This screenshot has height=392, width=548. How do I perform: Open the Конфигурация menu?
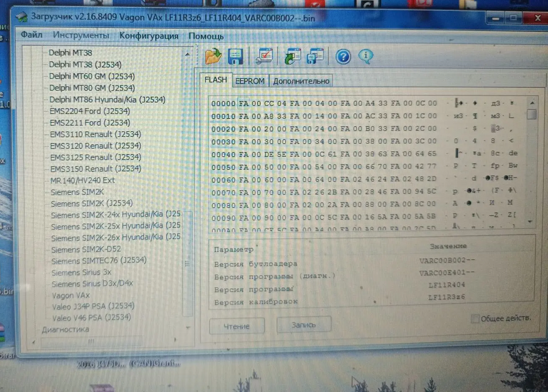pos(149,35)
